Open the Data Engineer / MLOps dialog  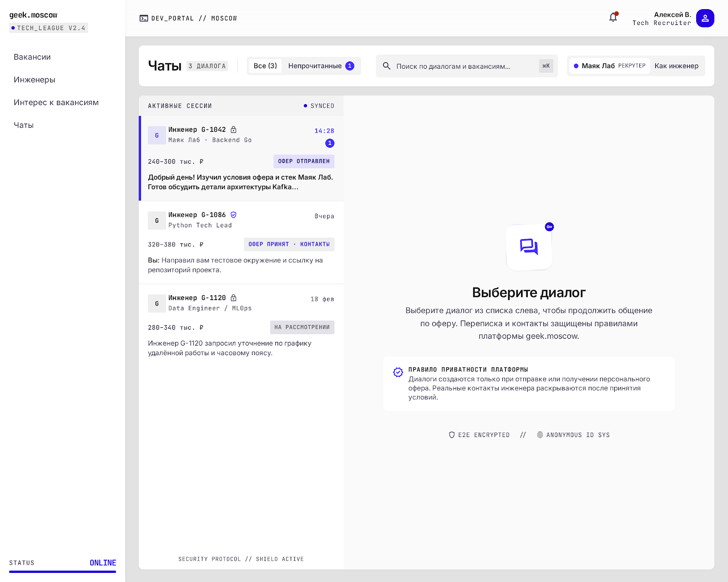point(241,326)
